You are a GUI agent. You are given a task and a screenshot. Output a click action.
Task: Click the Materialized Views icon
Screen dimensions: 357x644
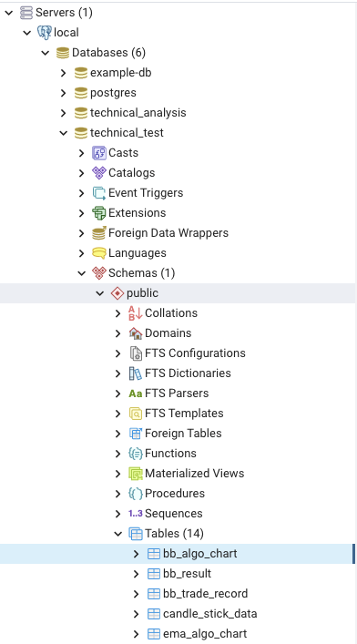136,474
